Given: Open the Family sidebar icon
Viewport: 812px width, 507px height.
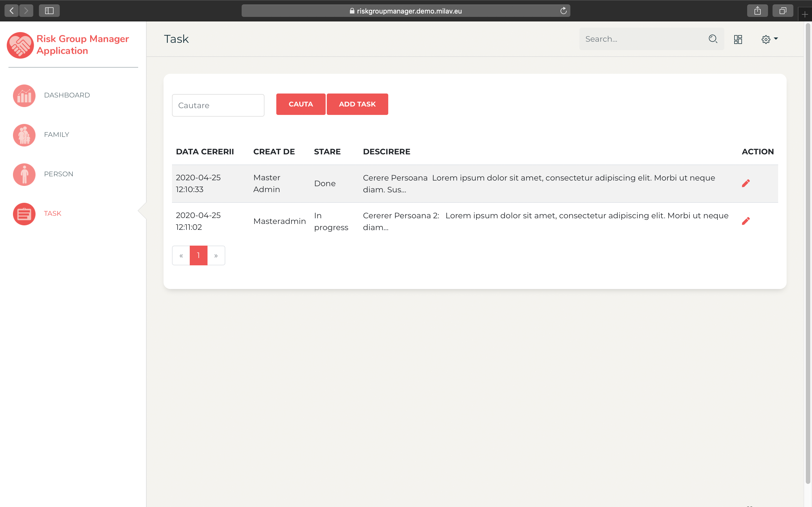Looking at the screenshot, I should tap(24, 135).
